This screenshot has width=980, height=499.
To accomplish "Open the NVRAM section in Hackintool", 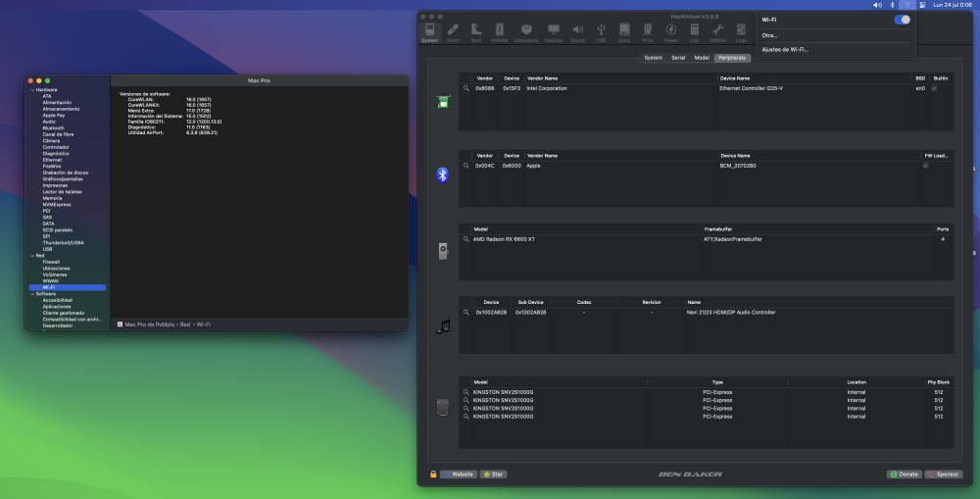I will [500, 33].
